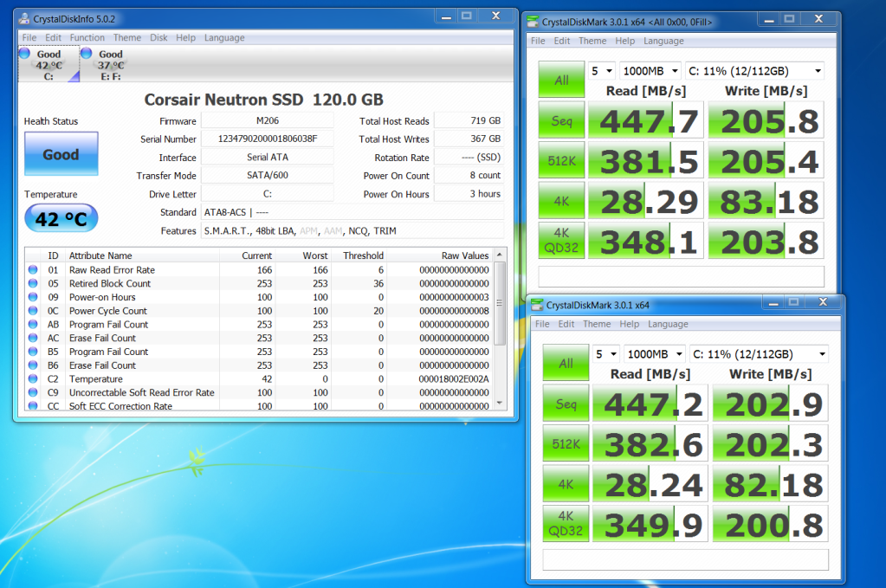Click the status circle for ID B5
Screen dimensions: 886x588
point(33,352)
